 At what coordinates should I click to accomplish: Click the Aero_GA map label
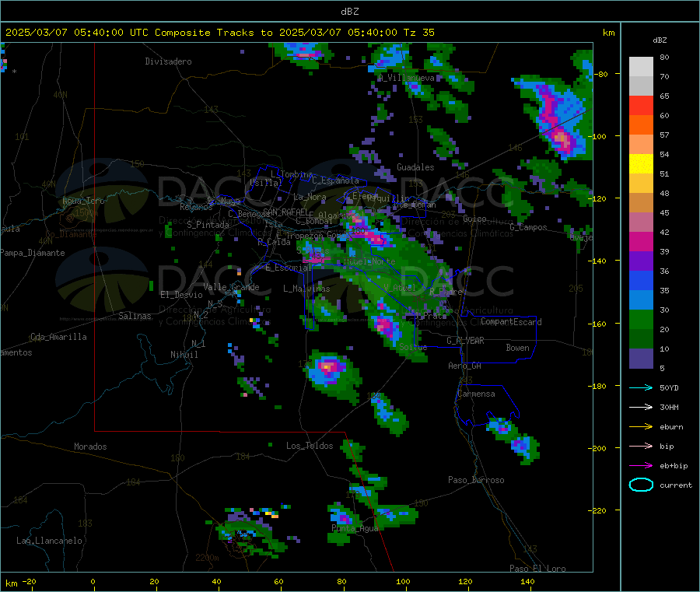point(465,366)
